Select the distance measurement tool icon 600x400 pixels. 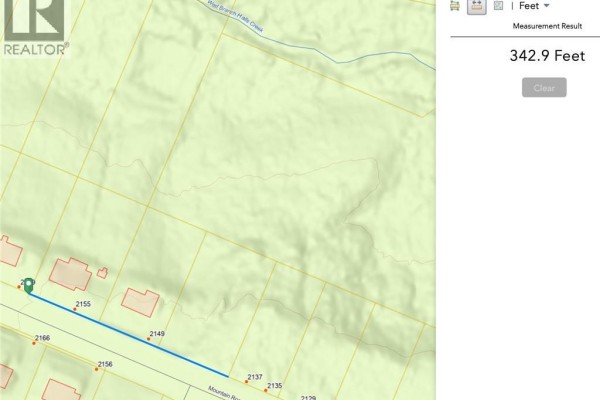[476, 6]
